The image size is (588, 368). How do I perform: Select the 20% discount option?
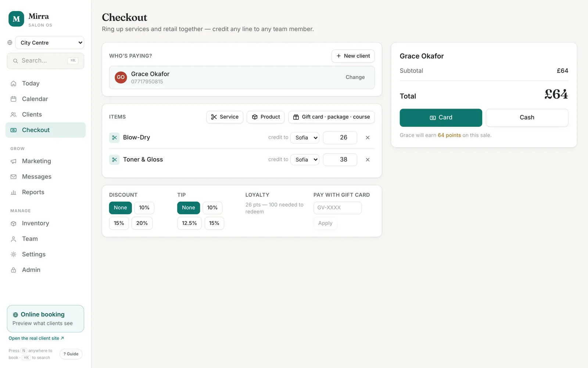[x=142, y=223]
